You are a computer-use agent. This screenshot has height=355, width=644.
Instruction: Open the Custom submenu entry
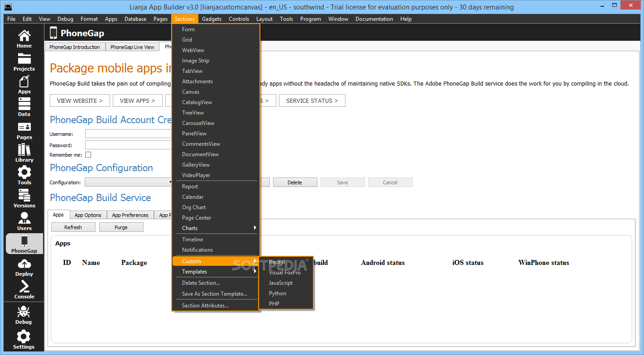pyautogui.click(x=216, y=261)
